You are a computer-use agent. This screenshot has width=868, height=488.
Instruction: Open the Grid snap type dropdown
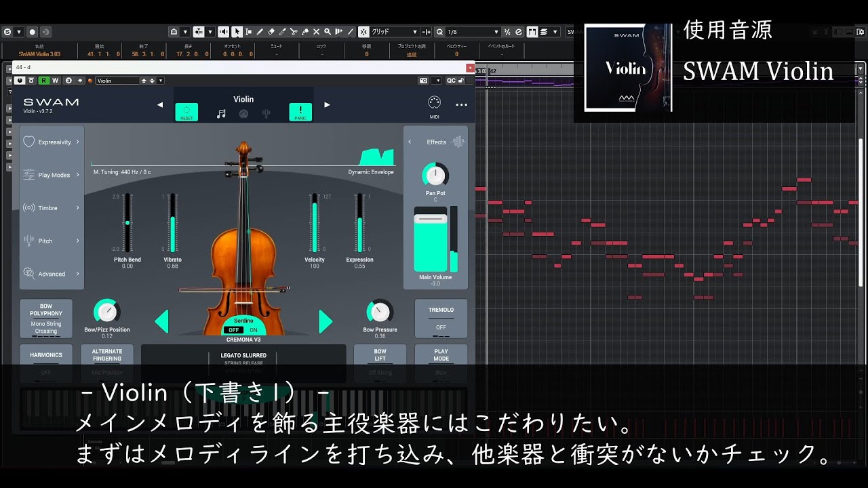point(394,31)
